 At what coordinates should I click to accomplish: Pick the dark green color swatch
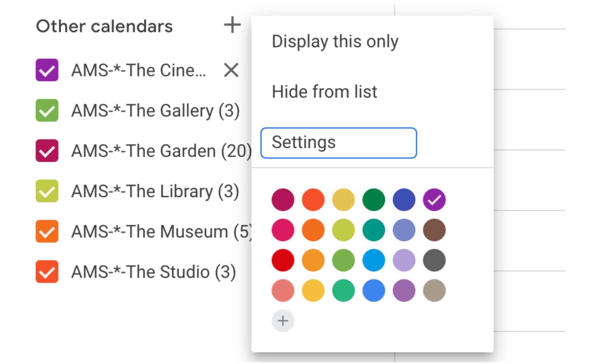pyautogui.click(x=374, y=200)
